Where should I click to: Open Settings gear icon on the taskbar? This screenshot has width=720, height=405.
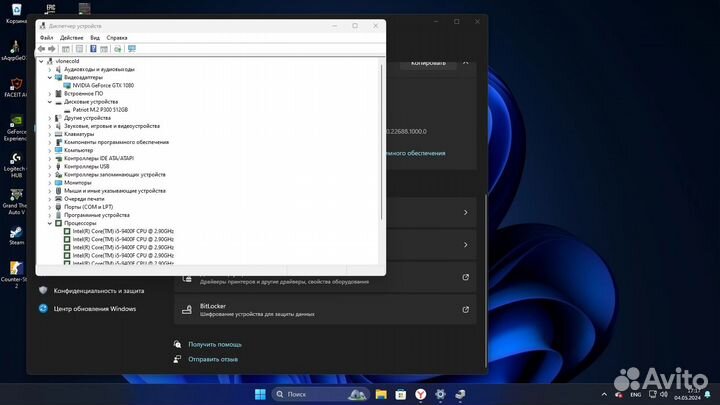coord(440,394)
